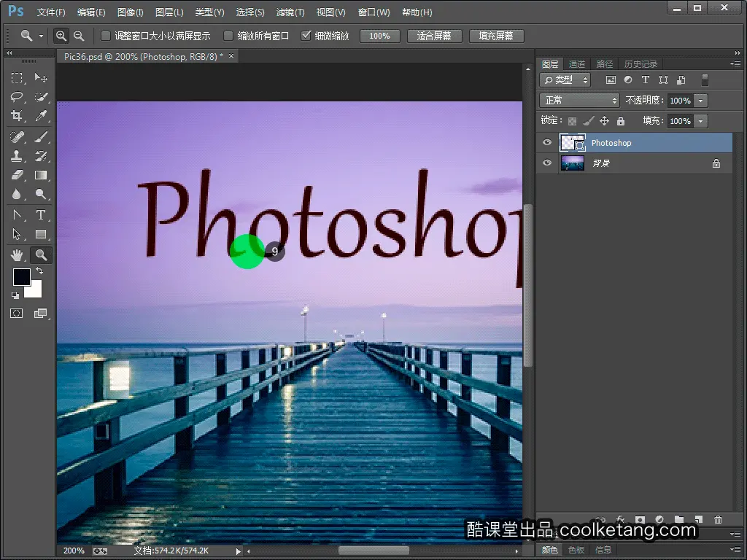Create new fill or adjustment layer
The image size is (747, 560).
659,519
